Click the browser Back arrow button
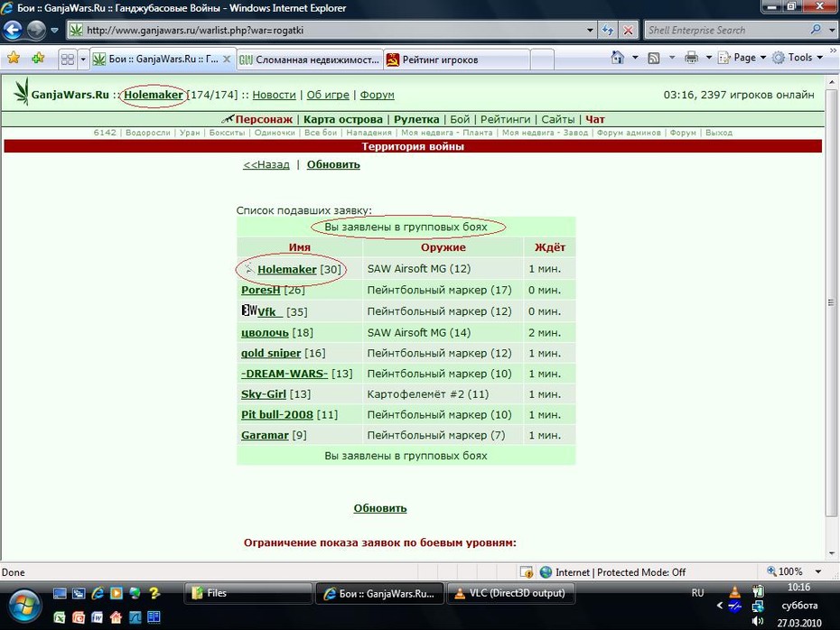 coord(12,30)
